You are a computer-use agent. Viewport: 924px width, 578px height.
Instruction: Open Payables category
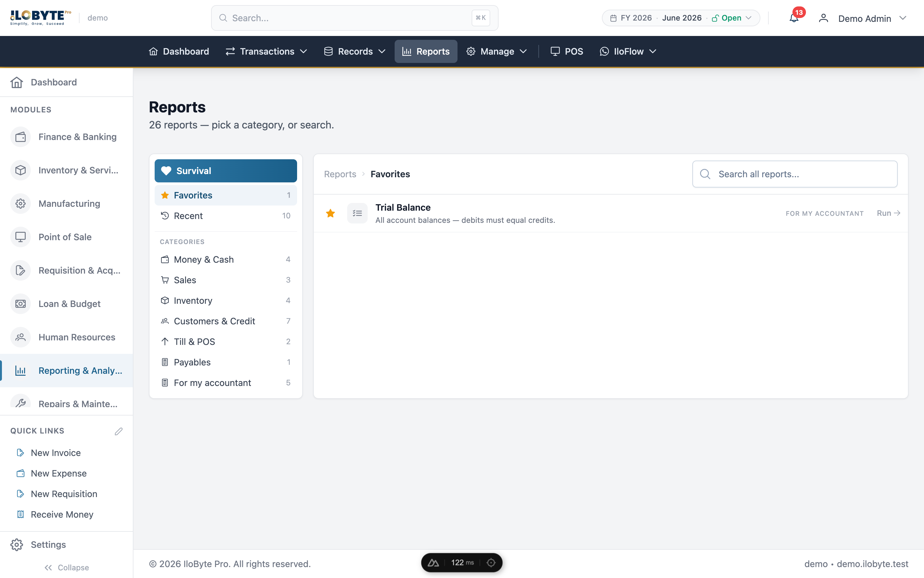tap(226, 362)
